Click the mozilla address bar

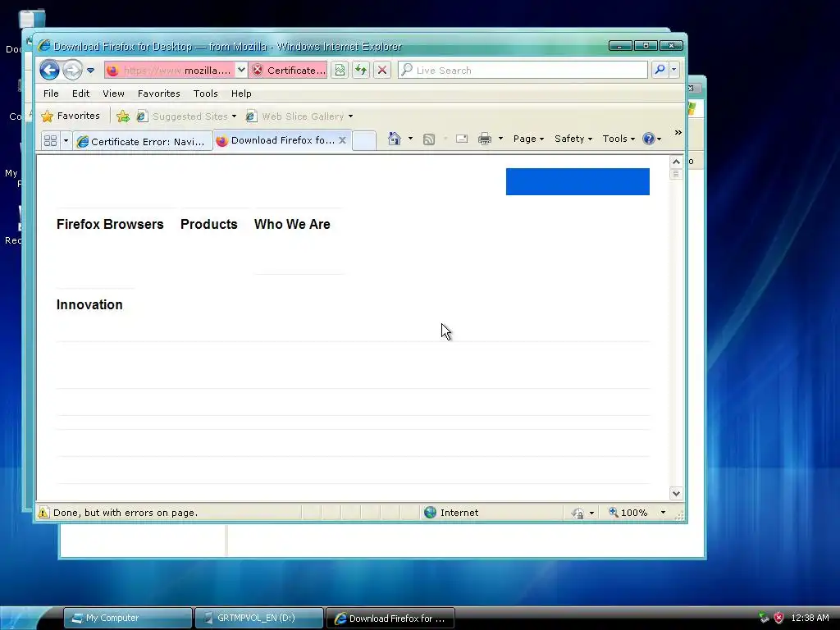(169, 71)
